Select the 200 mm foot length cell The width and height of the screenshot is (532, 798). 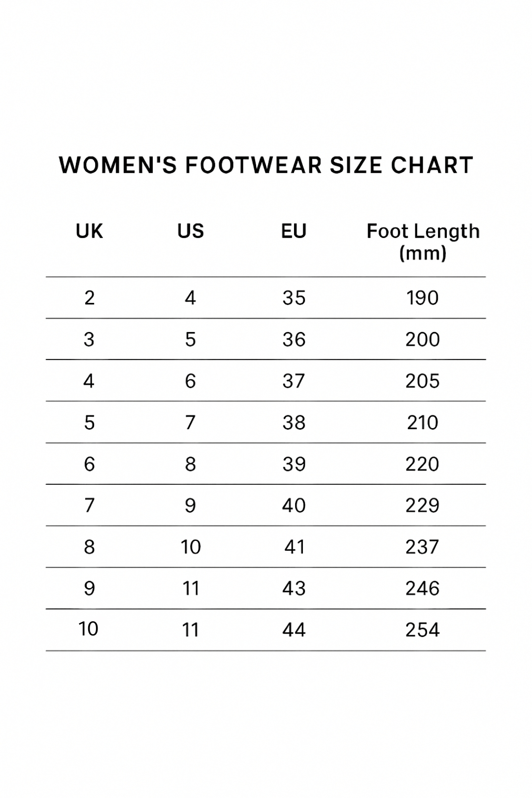pyautogui.click(x=422, y=339)
